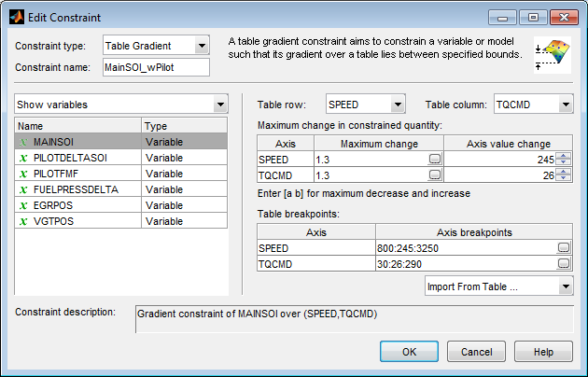
Task: Select the FUELPRESSDELTA variable row
Action: tap(121, 189)
